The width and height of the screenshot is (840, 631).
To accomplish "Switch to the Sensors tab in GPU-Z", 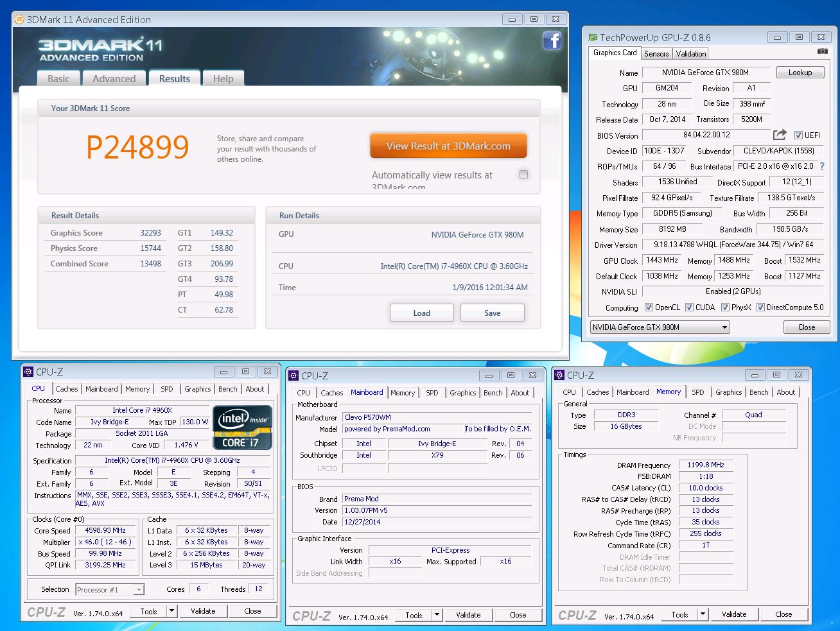I will 656,54.
